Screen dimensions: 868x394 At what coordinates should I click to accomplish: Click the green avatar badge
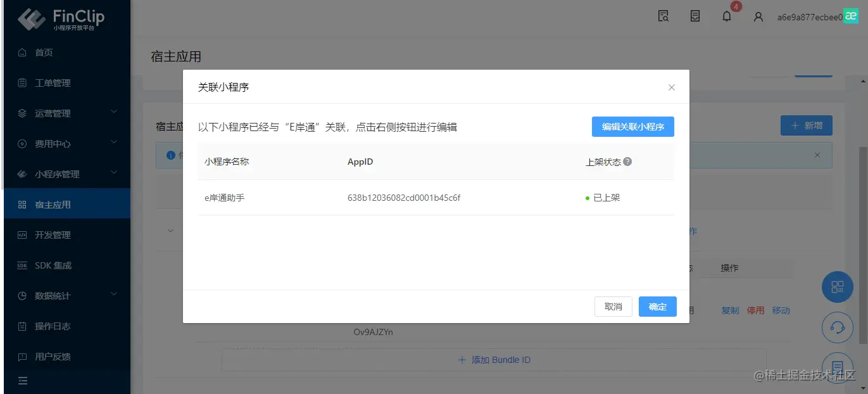tap(850, 17)
